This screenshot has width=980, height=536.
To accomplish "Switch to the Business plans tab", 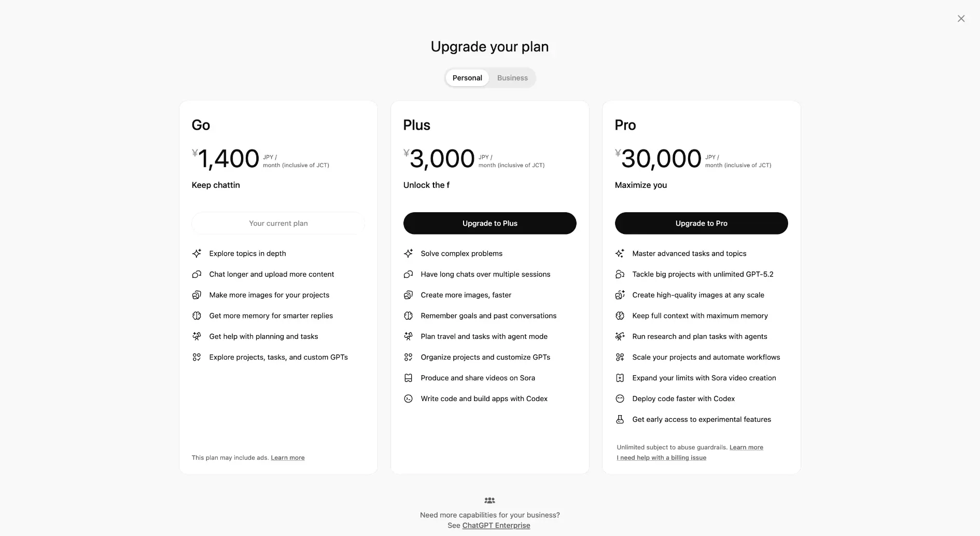I will coord(512,78).
